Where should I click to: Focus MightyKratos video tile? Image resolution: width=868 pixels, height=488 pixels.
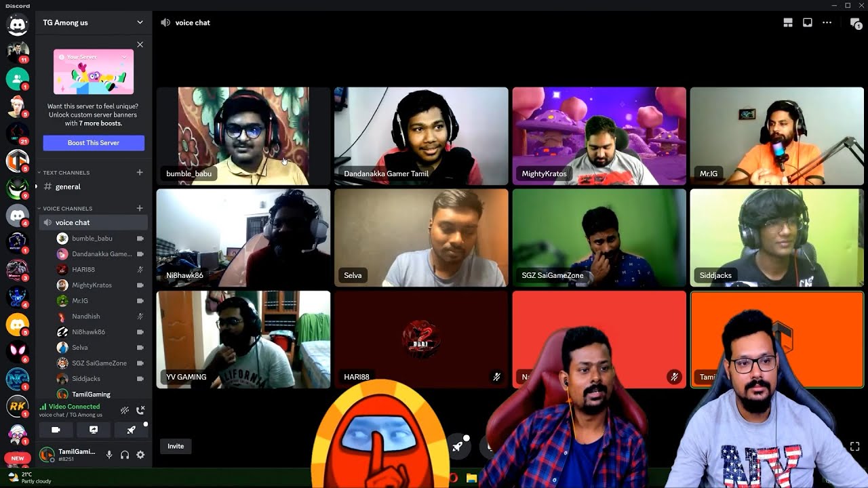click(599, 136)
